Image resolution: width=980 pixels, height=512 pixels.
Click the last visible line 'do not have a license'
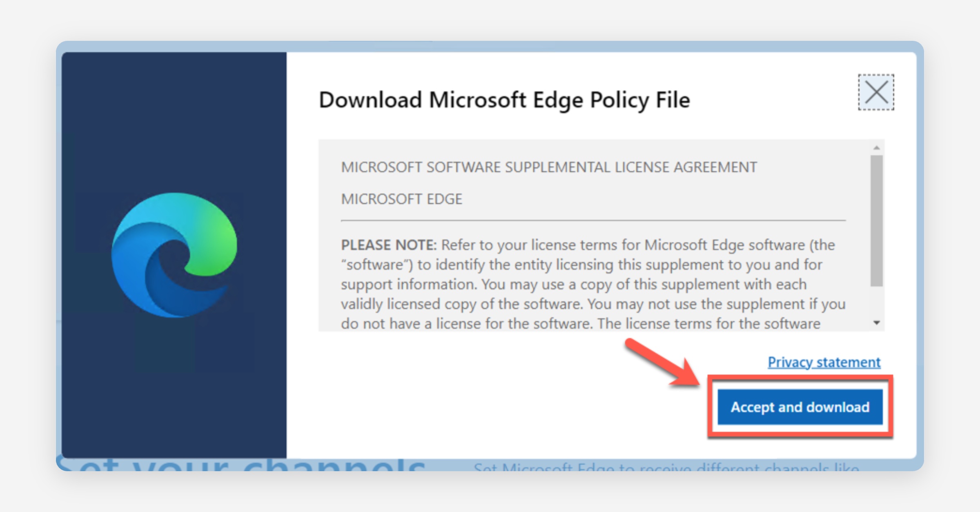581,324
